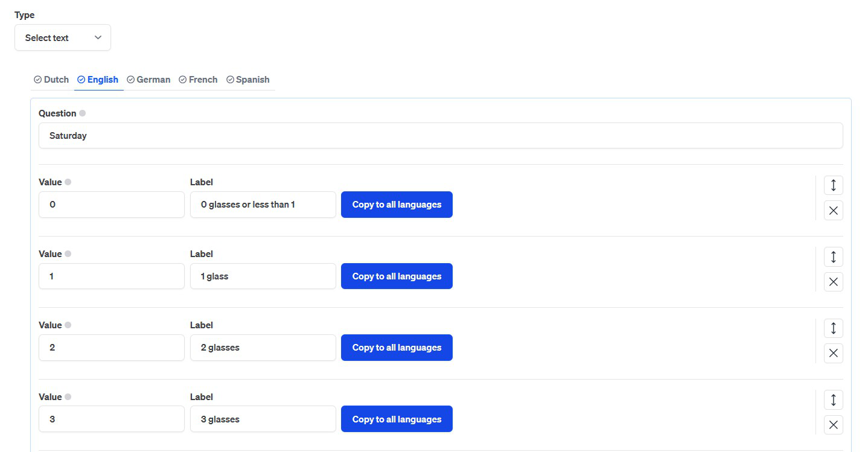Click the Value field containing 2
The image size is (868, 452).
[112, 348]
